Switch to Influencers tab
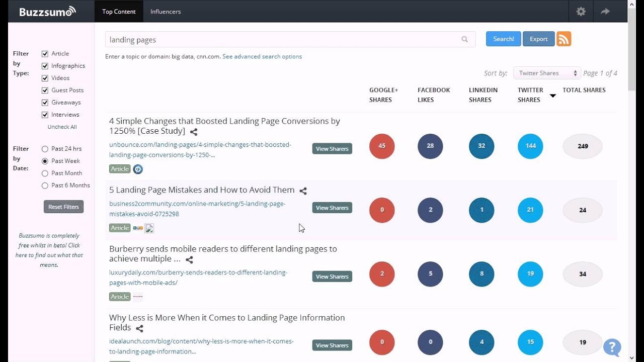Screen dimensions: 644x362 [x=166, y=11]
